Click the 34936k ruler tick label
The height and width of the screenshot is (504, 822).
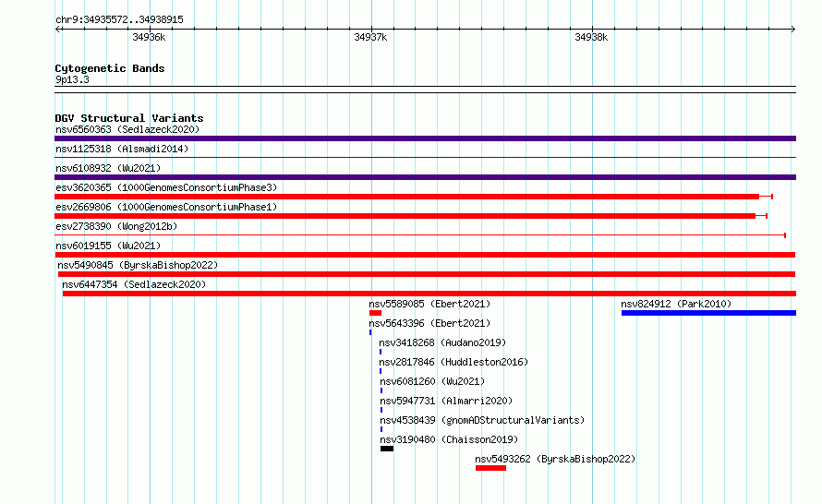(149, 37)
